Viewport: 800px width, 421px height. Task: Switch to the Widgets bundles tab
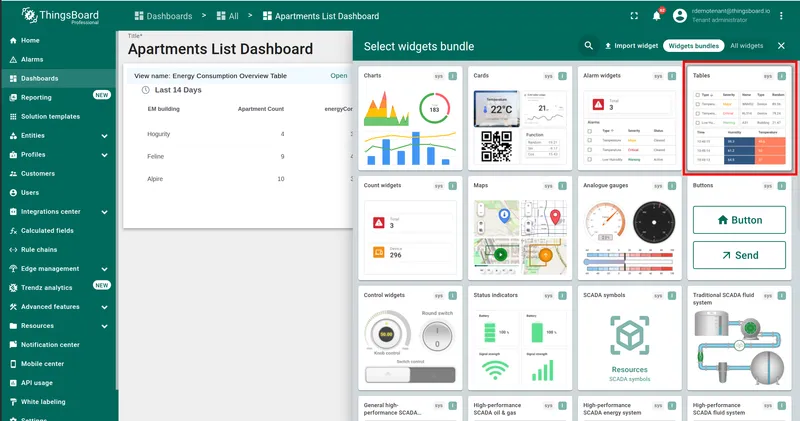pyautogui.click(x=693, y=46)
